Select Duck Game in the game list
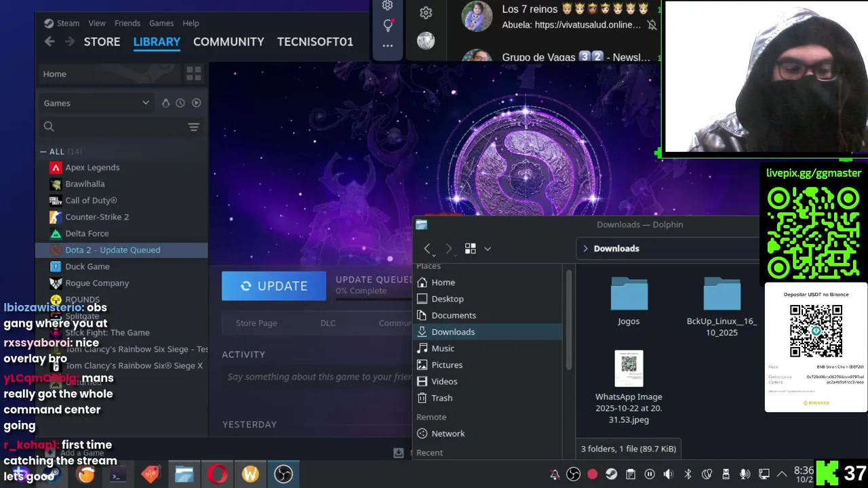The height and width of the screenshot is (488, 868). (x=87, y=266)
